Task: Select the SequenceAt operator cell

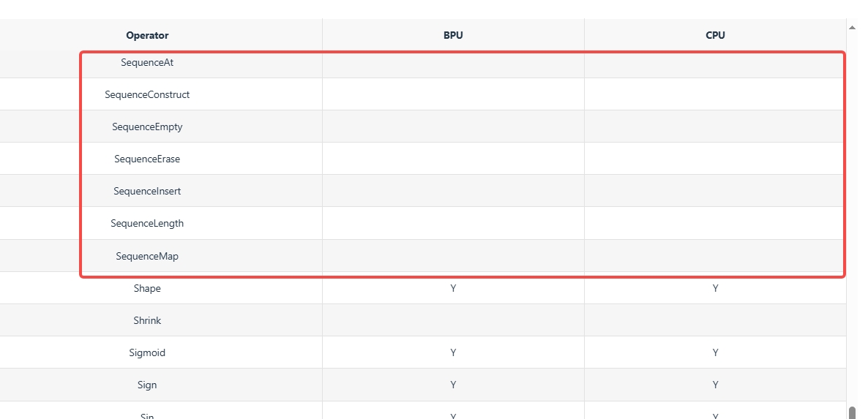Action: 147,63
